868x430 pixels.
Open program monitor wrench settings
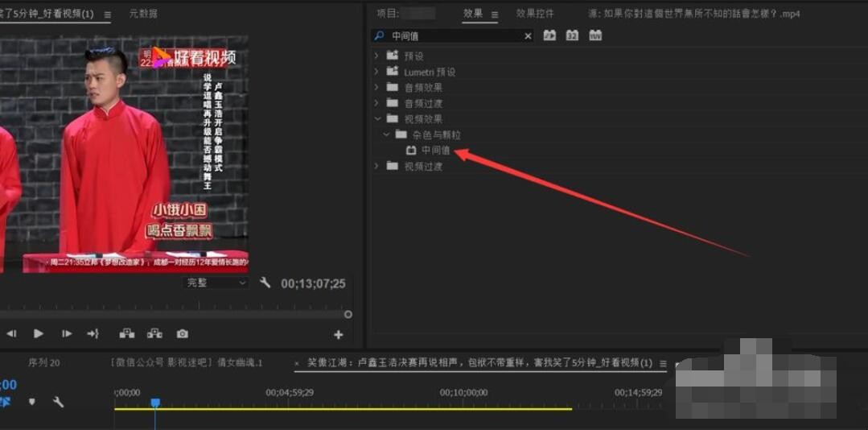[x=265, y=283]
